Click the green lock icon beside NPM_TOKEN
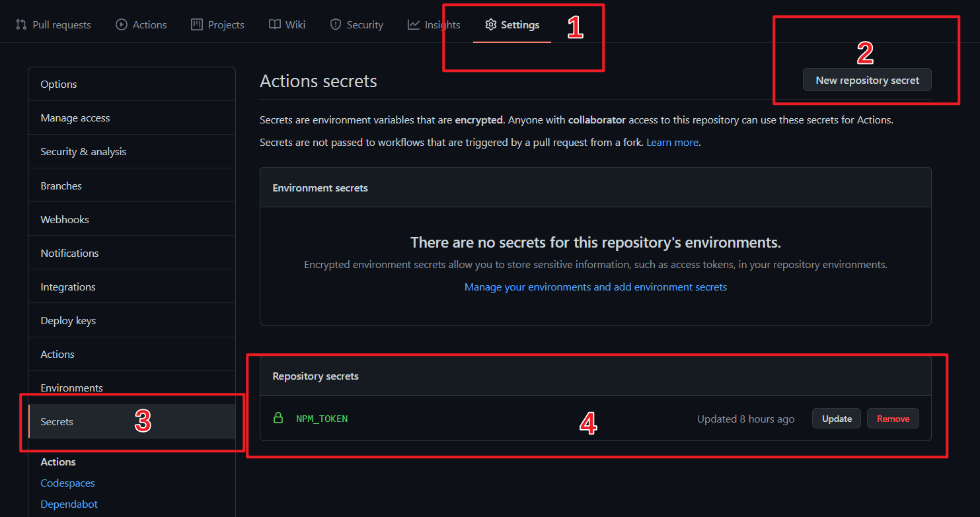This screenshot has width=980, height=517. click(x=278, y=418)
